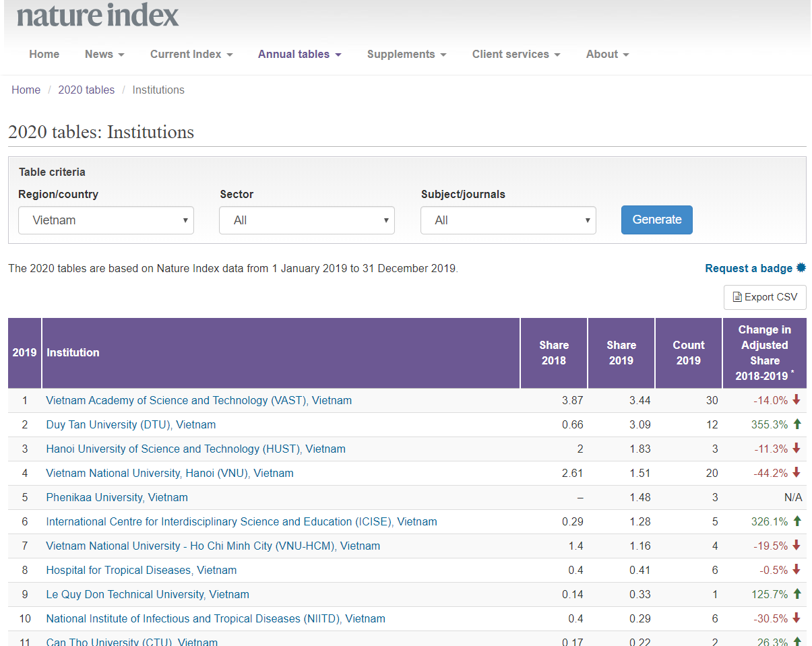
Task: Click the red arrow beside -44.2%
Action: coord(797,472)
